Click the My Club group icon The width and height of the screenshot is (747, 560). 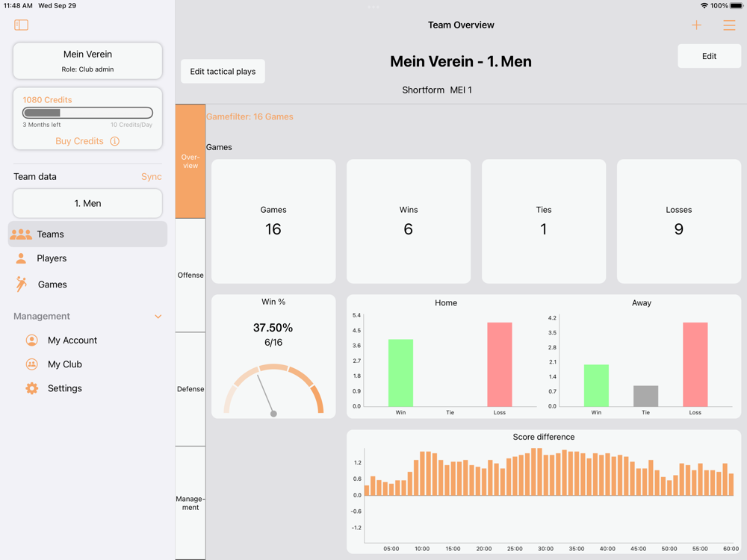[x=32, y=364]
